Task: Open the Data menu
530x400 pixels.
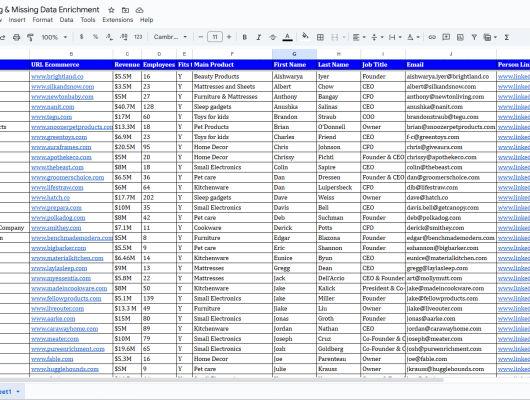Action: pos(66,20)
